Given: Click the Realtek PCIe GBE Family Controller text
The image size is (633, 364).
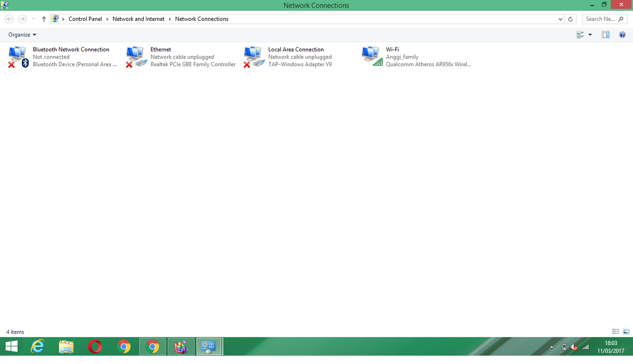Looking at the screenshot, I should click(193, 64).
